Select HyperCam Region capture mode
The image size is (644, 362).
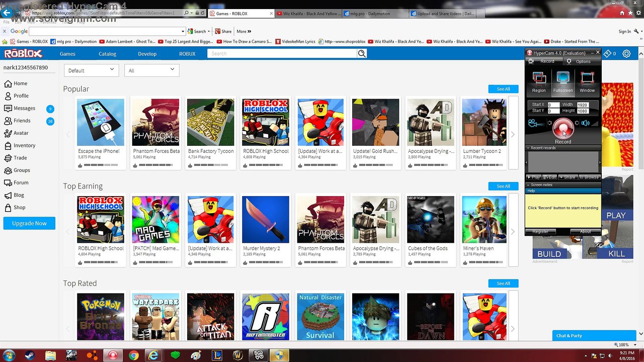pyautogui.click(x=539, y=82)
